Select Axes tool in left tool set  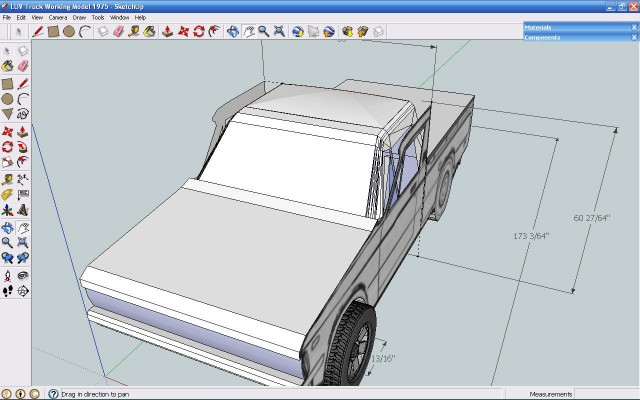coord(7,210)
